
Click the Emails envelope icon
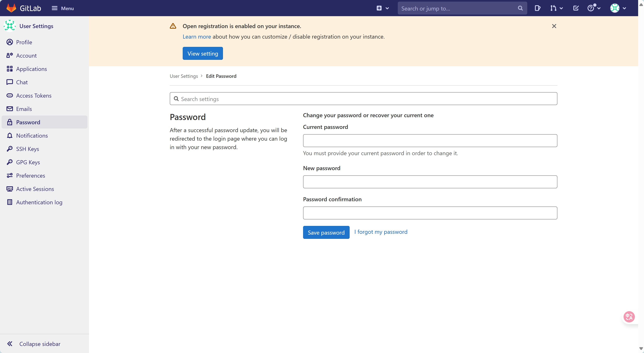point(10,109)
